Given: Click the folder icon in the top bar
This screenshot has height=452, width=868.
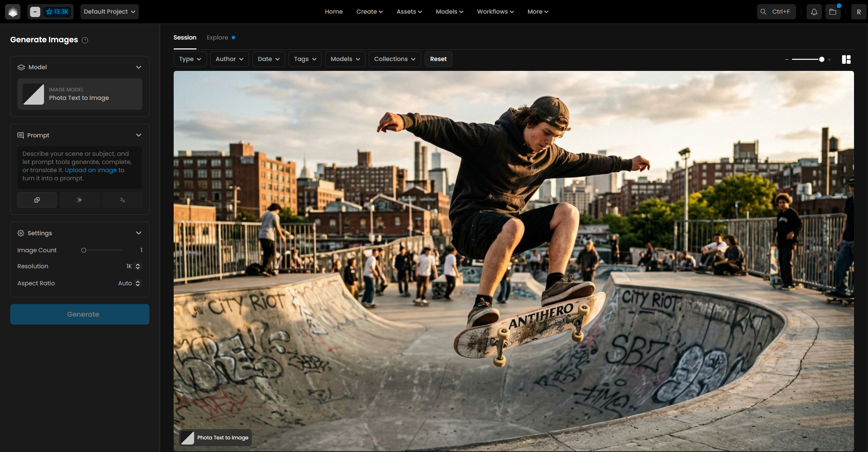Looking at the screenshot, I should click(x=833, y=12).
